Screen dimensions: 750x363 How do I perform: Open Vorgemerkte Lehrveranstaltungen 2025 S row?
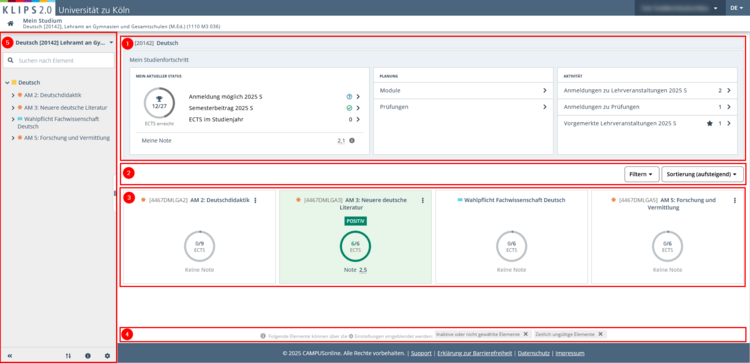pyautogui.click(x=647, y=123)
